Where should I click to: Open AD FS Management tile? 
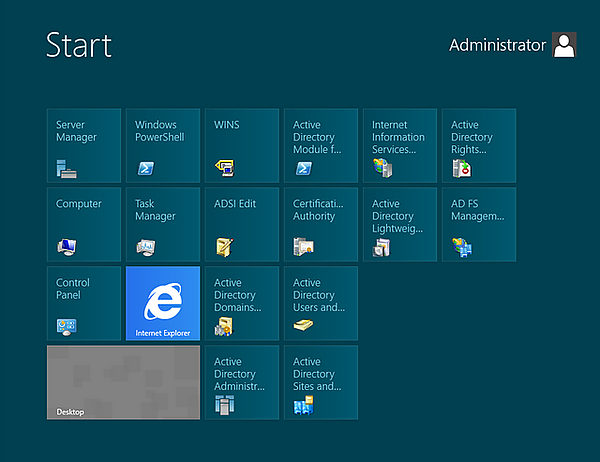[478, 224]
